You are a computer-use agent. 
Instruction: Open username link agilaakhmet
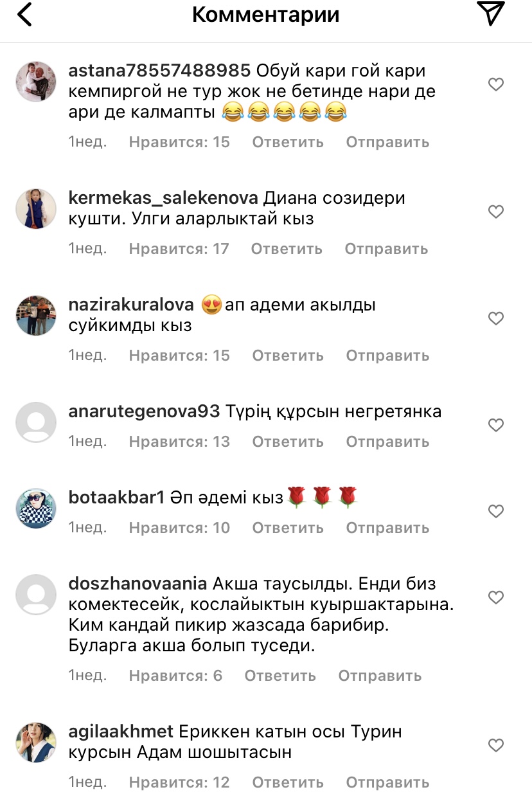(x=121, y=732)
